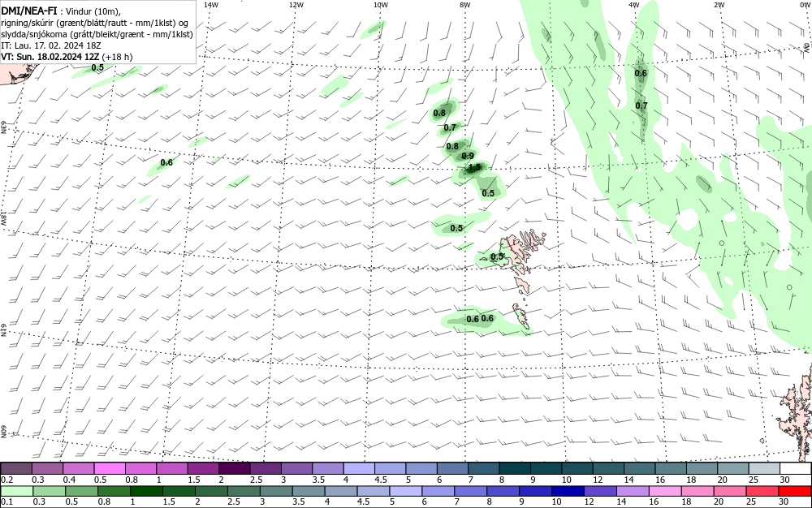Image resolution: width=812 pixels, height=508 pixels.
Task: Click the 0.5 value on the Faroe Islands
Action: coord(497,256)
